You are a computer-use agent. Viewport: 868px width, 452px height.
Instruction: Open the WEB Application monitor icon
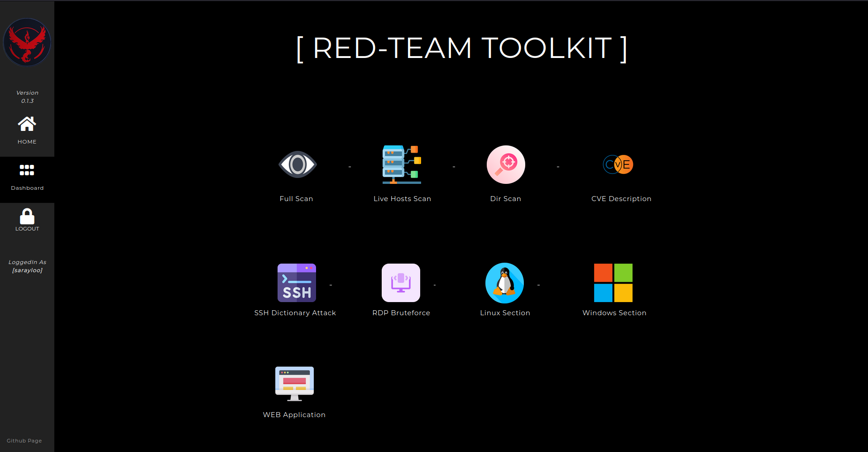(x=294, y=384)
